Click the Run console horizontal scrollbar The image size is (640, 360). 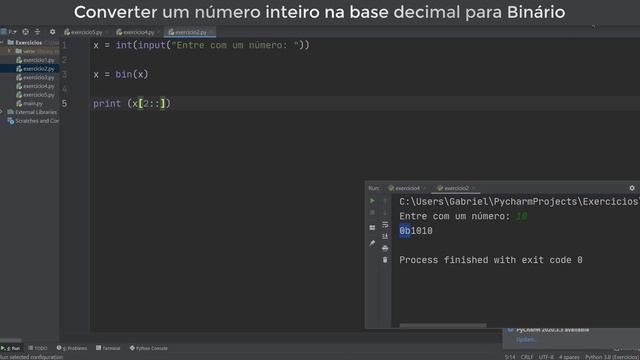443,326
